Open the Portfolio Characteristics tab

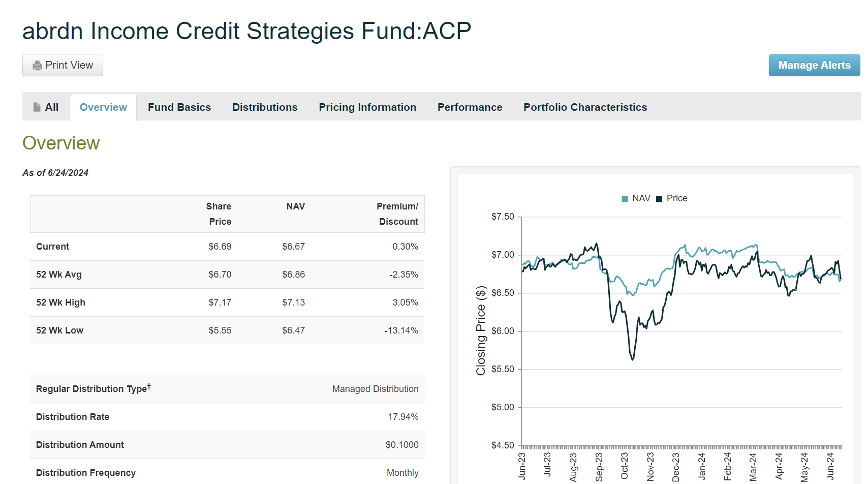(x=585, y=107)
